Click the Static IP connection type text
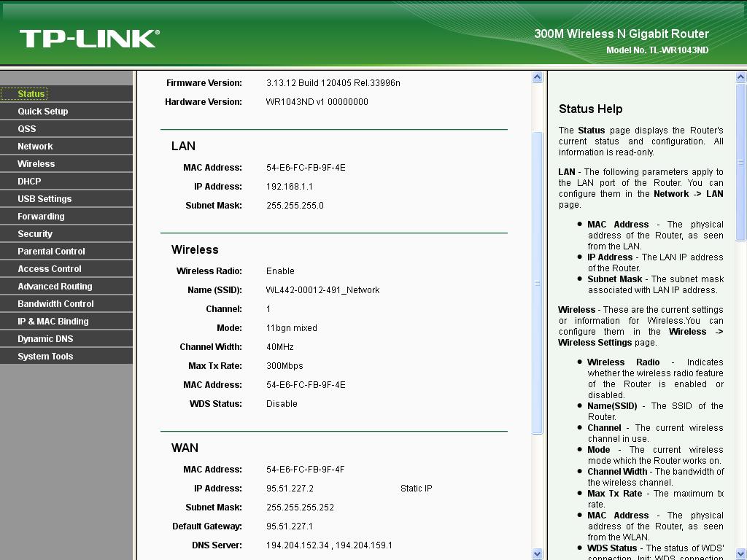747x560 pixels. [417, 489]
